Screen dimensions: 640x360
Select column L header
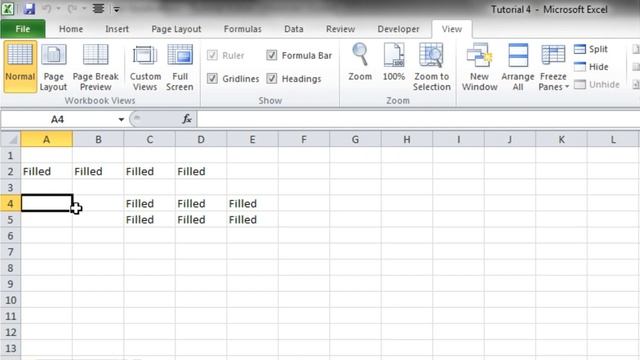(613, 140)
